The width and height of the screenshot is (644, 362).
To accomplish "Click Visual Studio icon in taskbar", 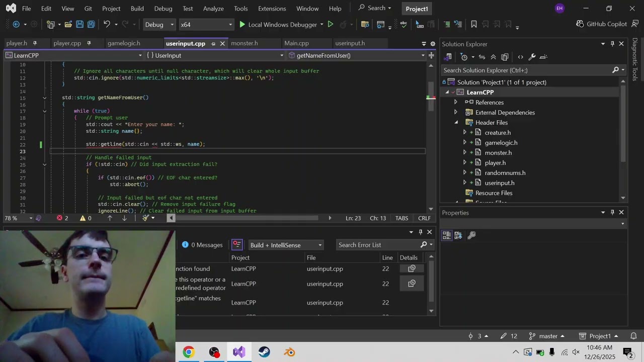I will [239, 352].
